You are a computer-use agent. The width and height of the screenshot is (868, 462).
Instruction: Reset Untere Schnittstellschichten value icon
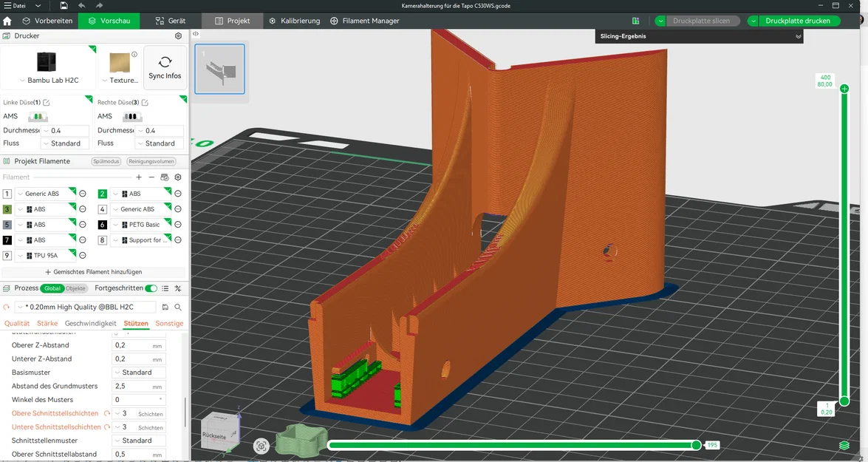(107, 427)
